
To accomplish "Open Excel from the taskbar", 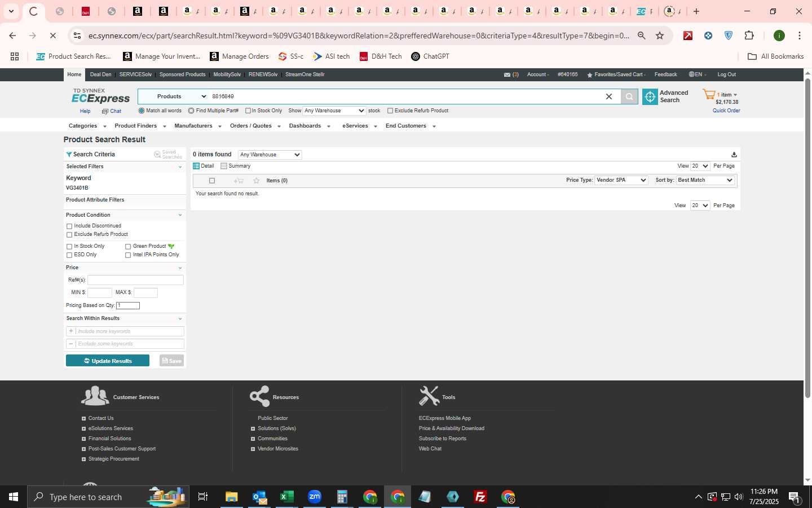I will tap(286, 497).
